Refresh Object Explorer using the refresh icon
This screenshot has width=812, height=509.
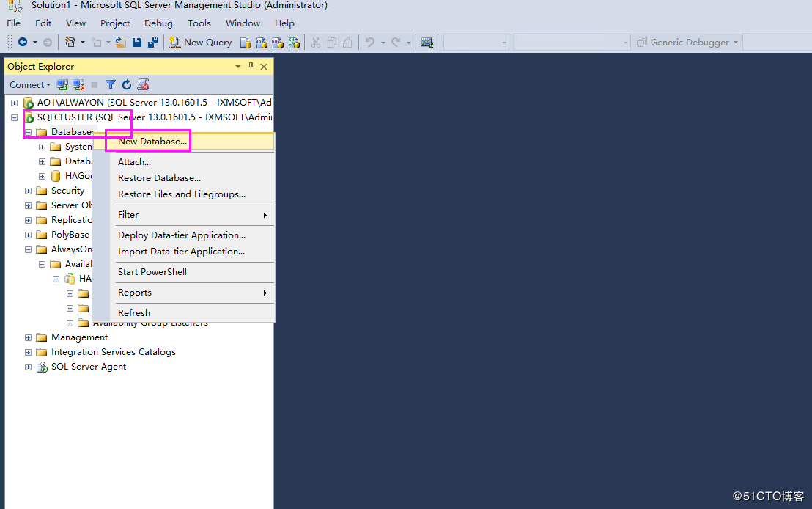coord(126,84)
